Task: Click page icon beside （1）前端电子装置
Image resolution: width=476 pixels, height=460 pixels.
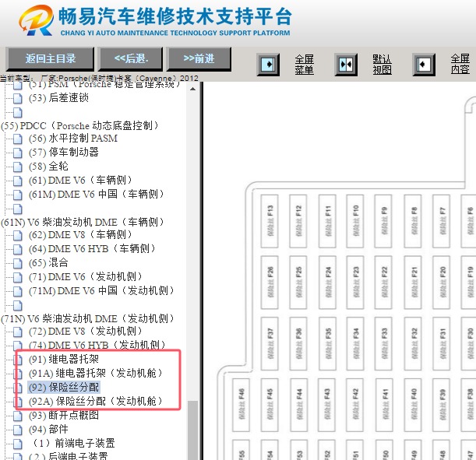Action: [x=18, y=444]
